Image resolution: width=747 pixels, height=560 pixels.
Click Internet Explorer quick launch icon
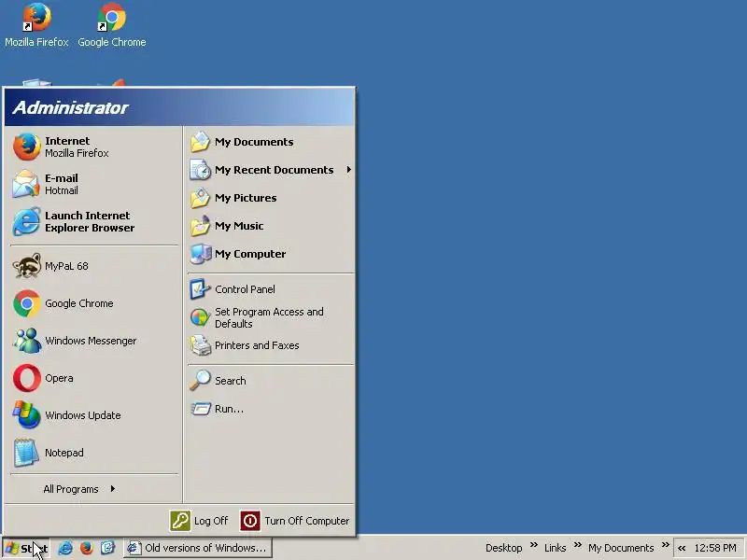pos(65,548)
